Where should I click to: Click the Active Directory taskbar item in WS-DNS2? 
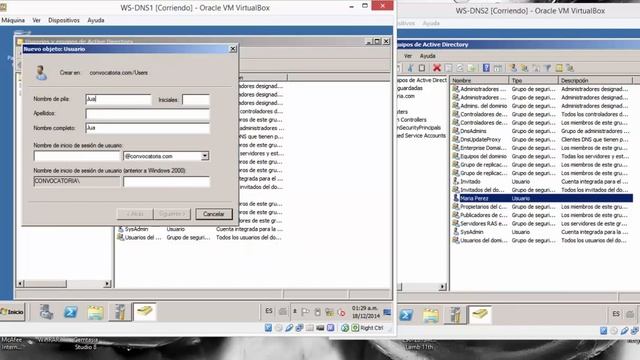(480, 315)
